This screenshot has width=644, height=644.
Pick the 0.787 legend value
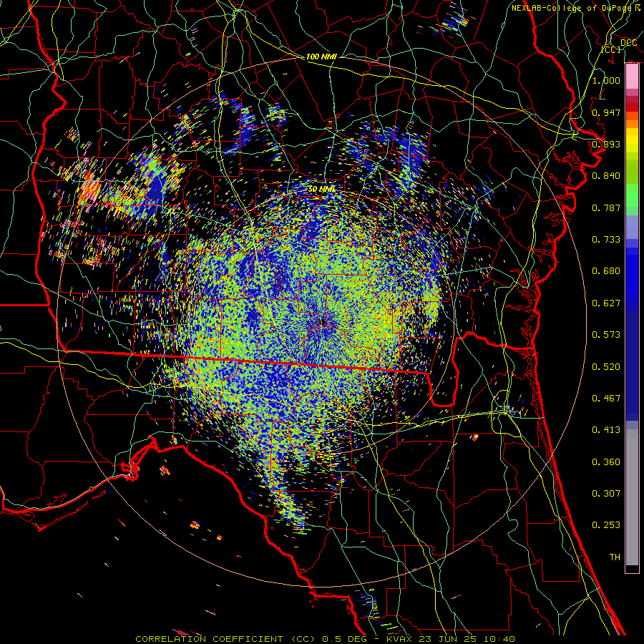tap(606, 208)
